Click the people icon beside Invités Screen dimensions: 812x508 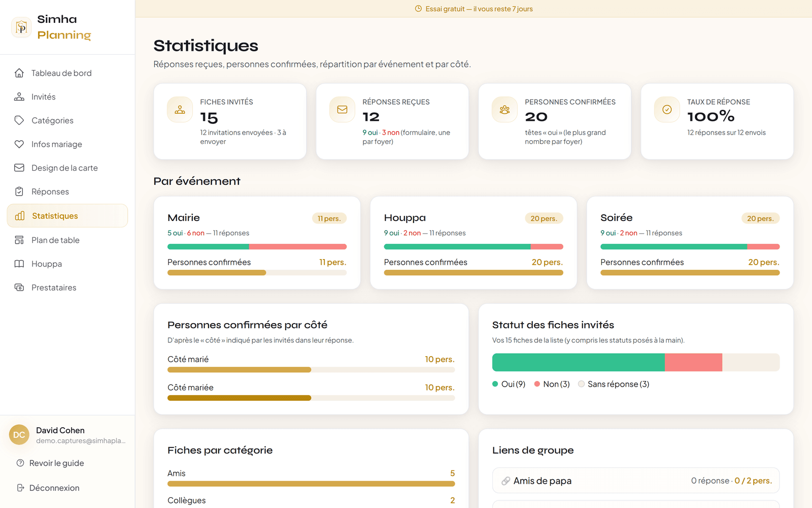pyautogui.click(x=19, y=97)
